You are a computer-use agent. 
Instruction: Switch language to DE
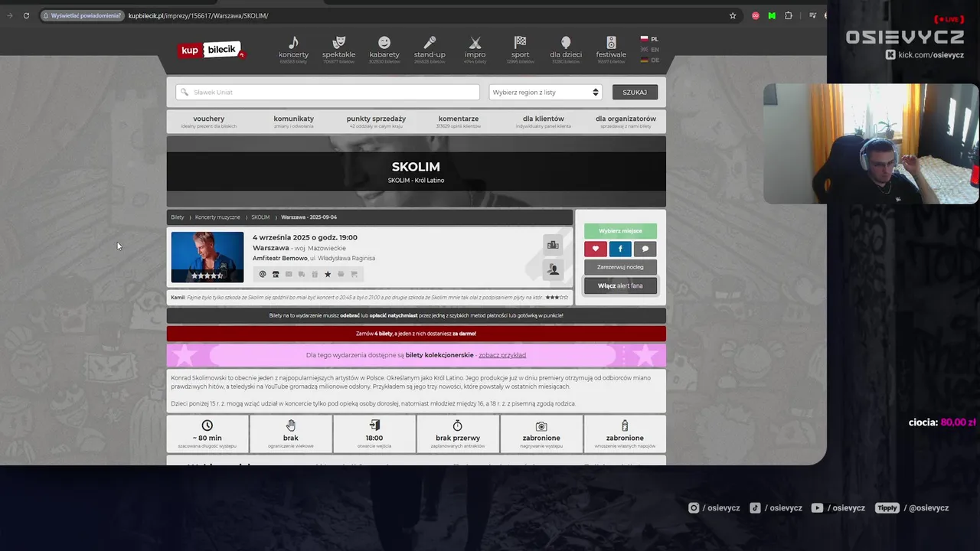tap(649, 60)
